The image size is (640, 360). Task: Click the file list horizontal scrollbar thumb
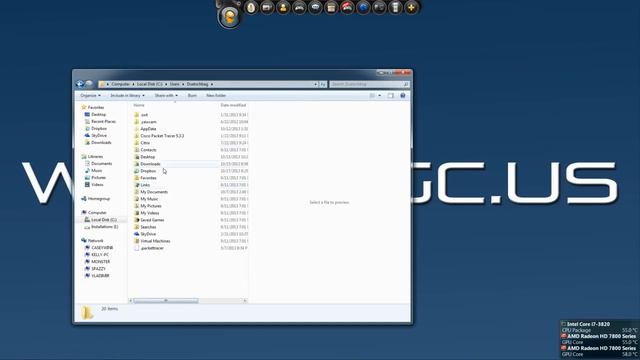(x=166, y=301)
